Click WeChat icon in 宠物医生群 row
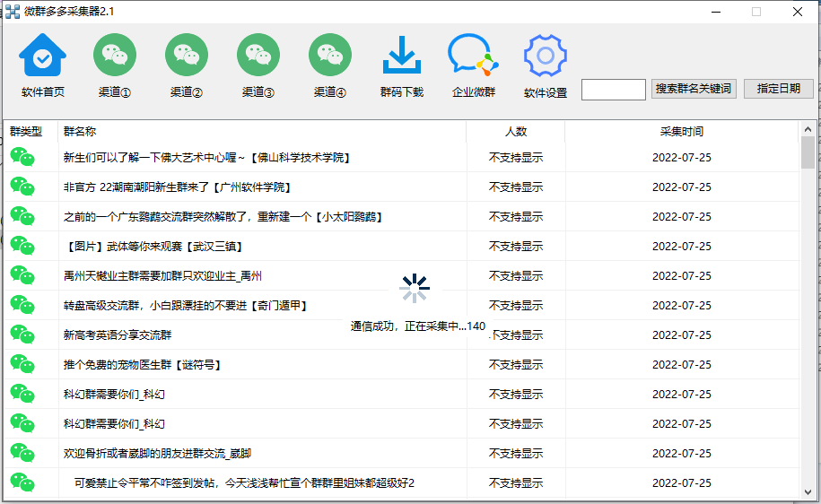The height and width of the screenshot is (504, 821). [x=22, y=364]
